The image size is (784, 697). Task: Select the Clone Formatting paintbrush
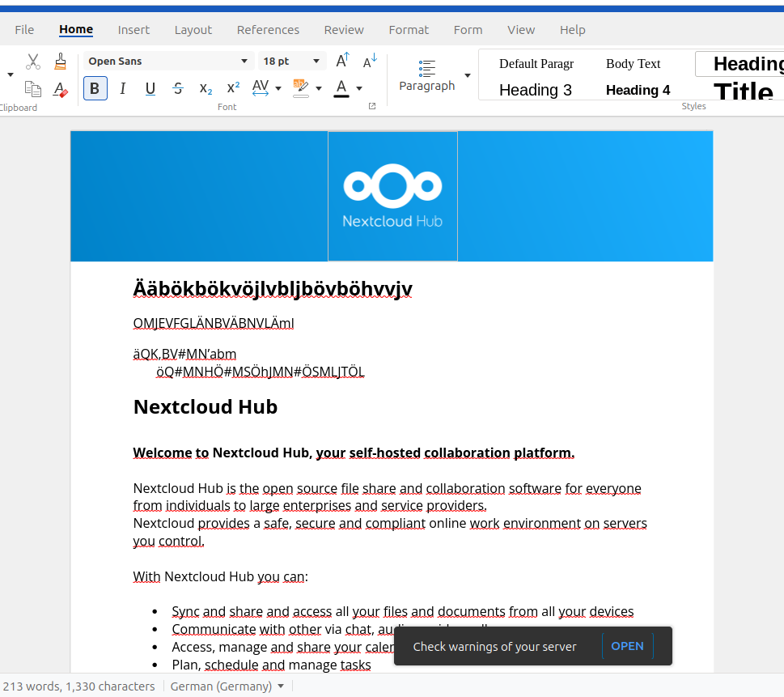point(60,62)
